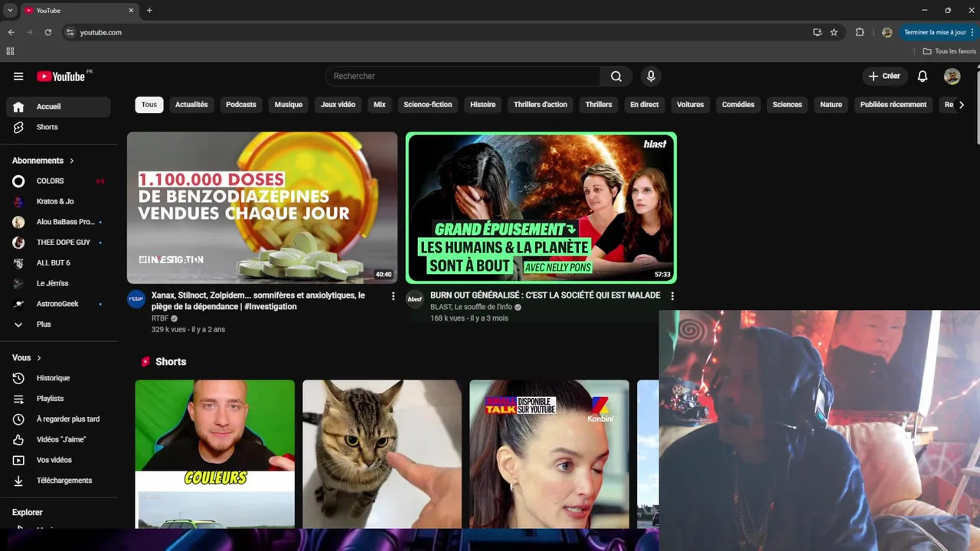Expand the Vous section chevron
Screen dimensions: 980x551
39,357
